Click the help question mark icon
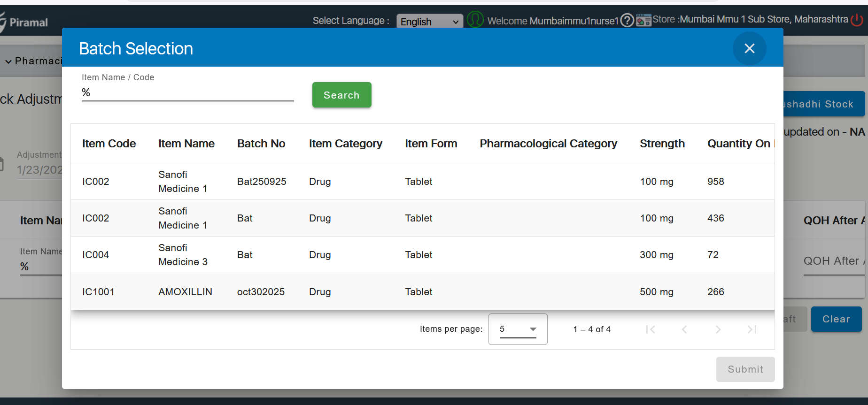 coord(627,20)
